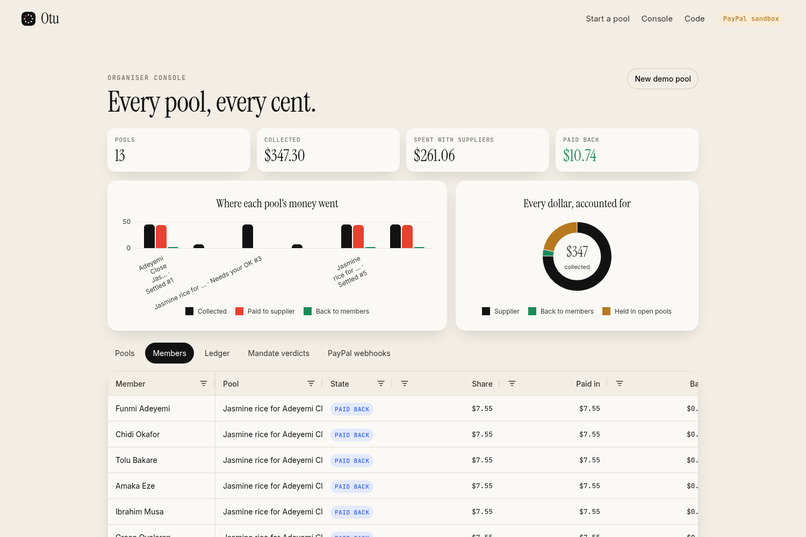Click the pool name in Amaka Eze's row

tap(272, 486)
